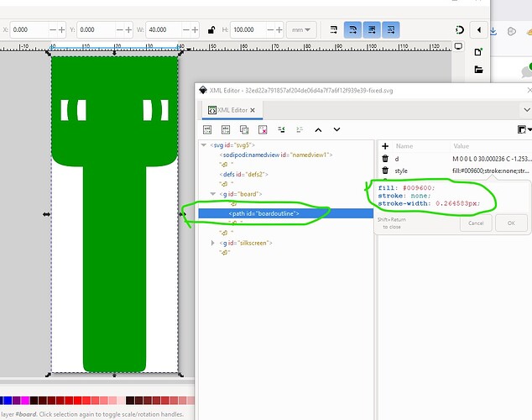The height and width of the screenshot is (420, 532).
Task: Click the 'Value' column header
Action: point(461,146)
